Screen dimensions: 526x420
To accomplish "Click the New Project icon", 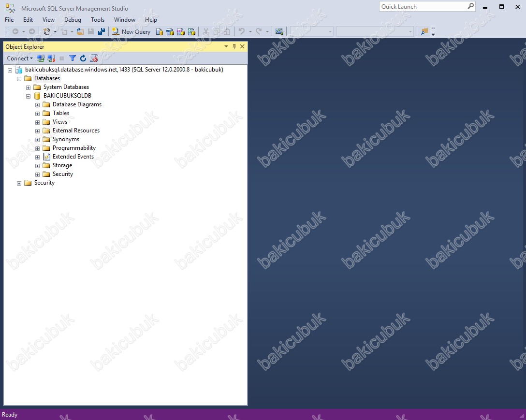I will click(46, 31).
